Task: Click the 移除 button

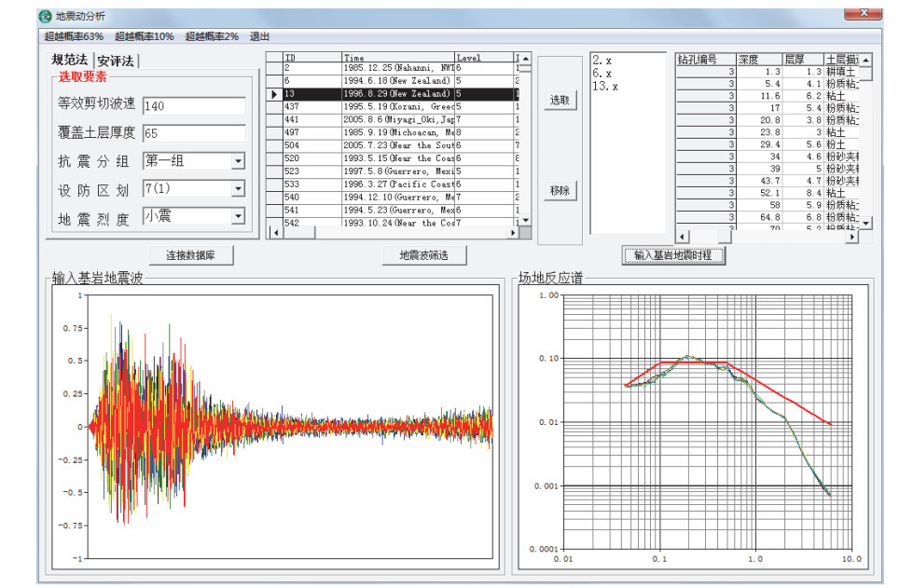Action: 560,191
